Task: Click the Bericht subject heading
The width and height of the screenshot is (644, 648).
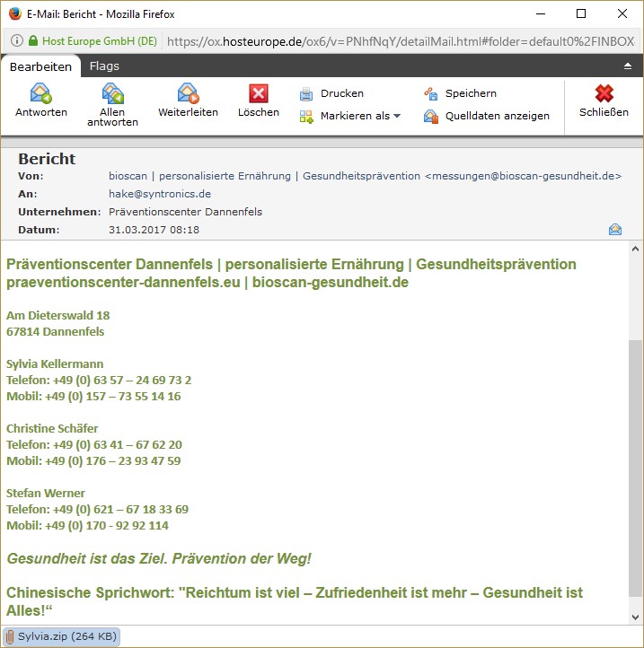Action: 47,159
